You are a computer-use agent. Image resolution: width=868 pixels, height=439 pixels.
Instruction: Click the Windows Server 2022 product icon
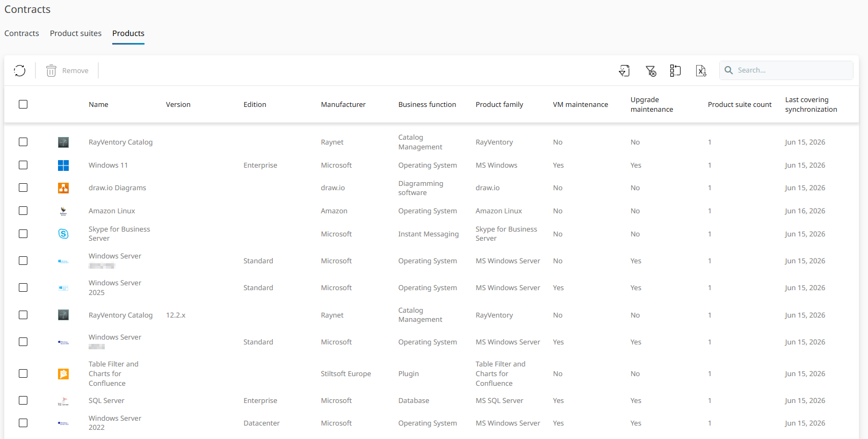click(x=63, y=423)
